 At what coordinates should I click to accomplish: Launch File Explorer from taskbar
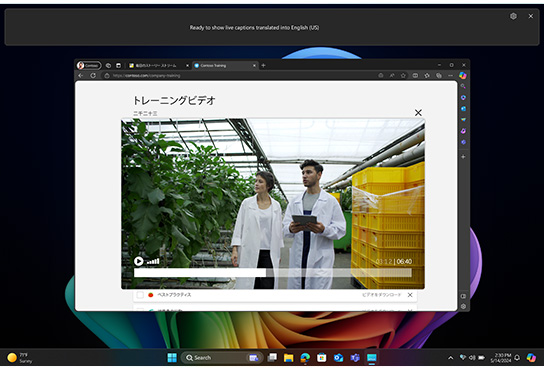[x=288, y=358]
